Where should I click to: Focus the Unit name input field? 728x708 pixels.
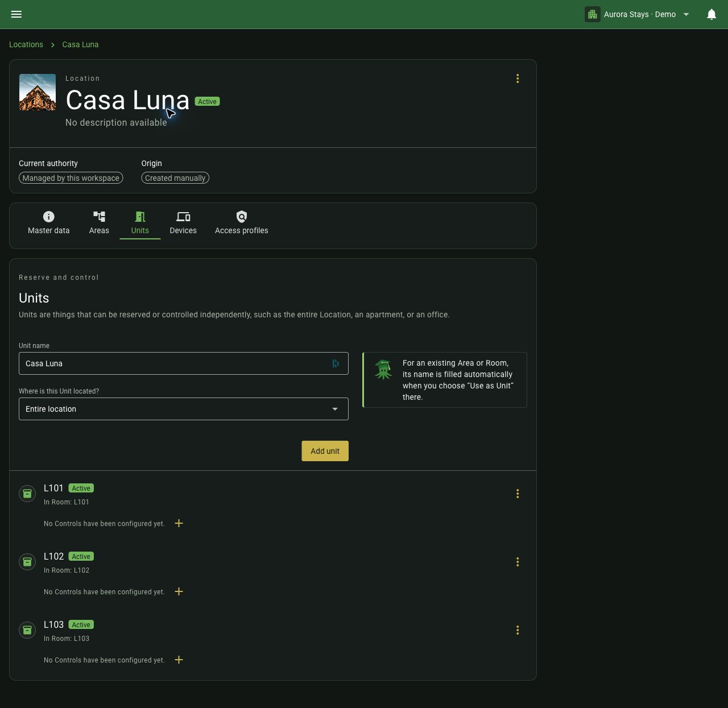click(x=184, y=363)
